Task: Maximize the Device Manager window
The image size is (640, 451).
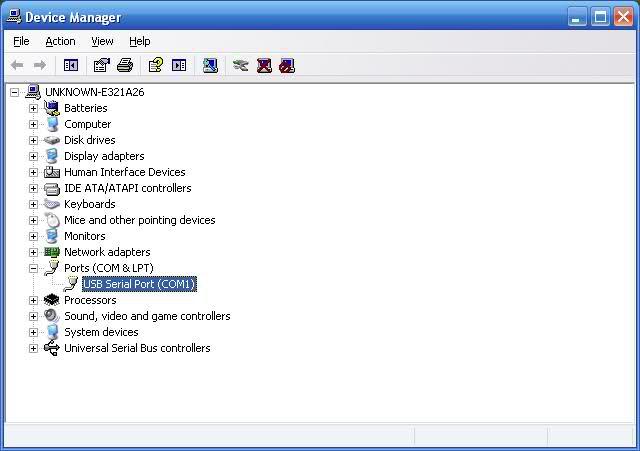Action: [600, 17]
